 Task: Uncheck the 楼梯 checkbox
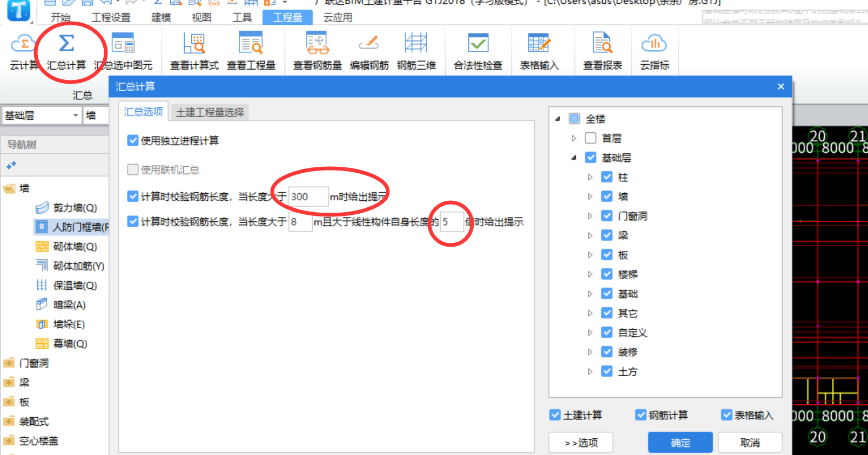[607, 274]
